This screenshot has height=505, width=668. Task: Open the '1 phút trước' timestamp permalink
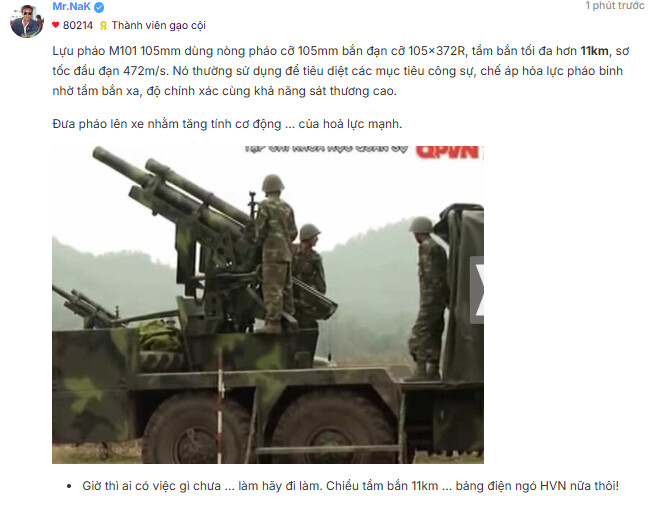pyautogui.click(x=614, y=6)
